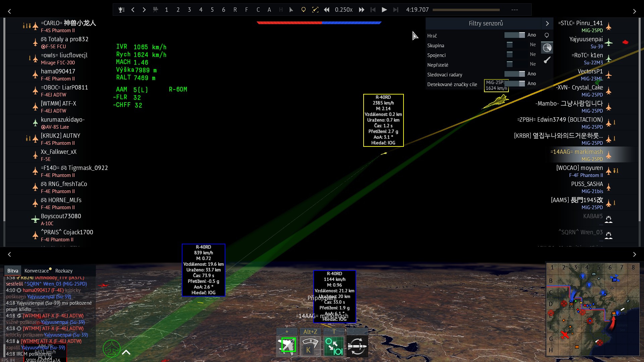The width and height of the screenshot is (644, 362).
Task: Click the replay timeline progress bar
Action: pos(466,10)
